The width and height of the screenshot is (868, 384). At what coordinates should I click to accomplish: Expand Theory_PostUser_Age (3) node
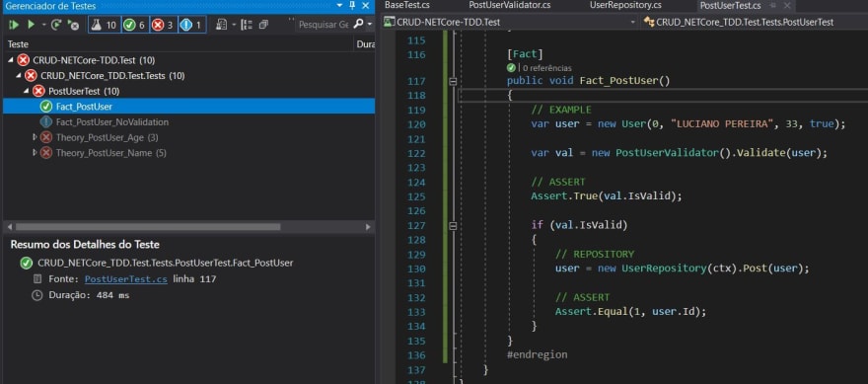[35, 137]
